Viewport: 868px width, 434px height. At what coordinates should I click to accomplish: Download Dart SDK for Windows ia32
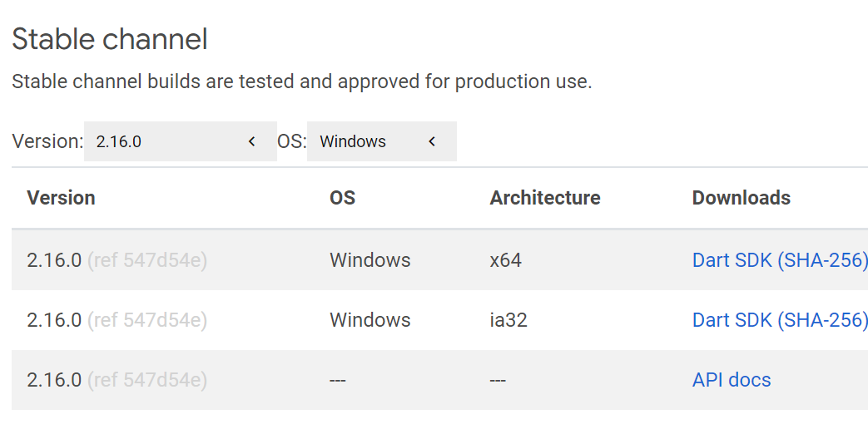(732, 320)
